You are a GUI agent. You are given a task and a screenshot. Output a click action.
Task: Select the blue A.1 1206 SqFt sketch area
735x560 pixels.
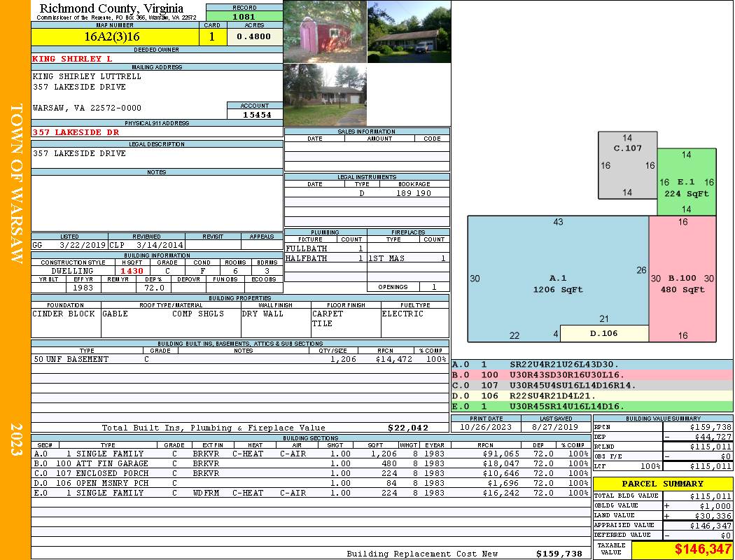(x=558, y=279)
